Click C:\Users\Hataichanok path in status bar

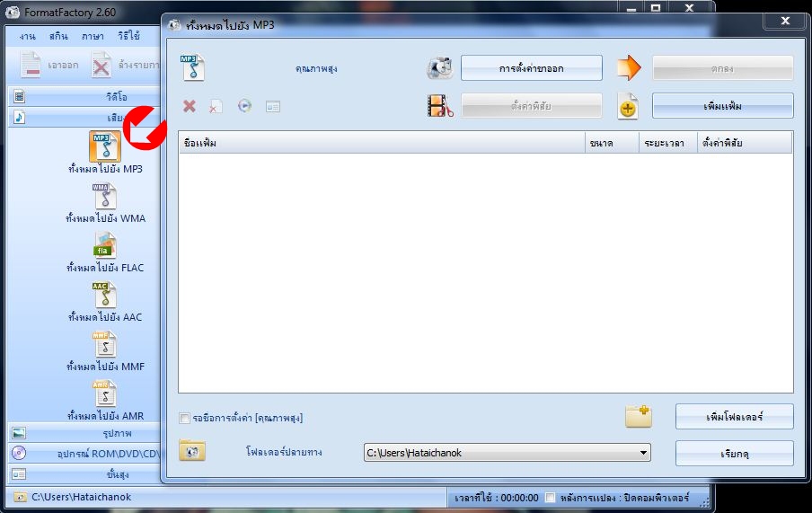click(x=82, y=497)
